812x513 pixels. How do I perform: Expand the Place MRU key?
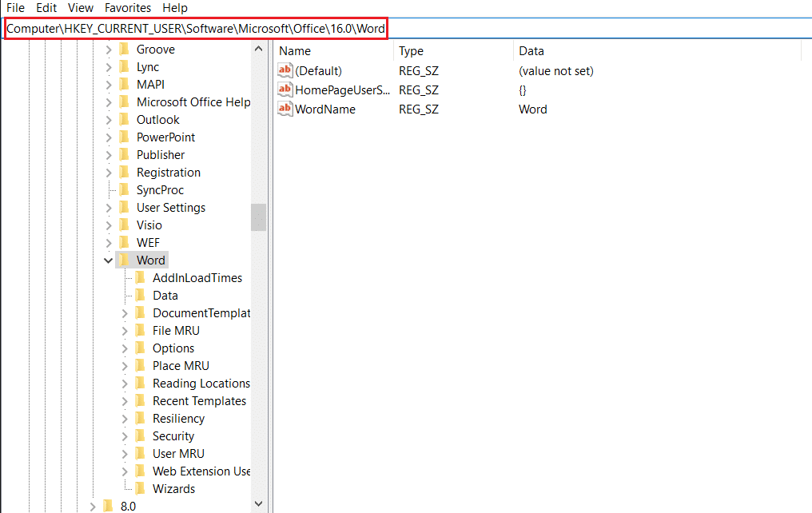pos(125,366)
